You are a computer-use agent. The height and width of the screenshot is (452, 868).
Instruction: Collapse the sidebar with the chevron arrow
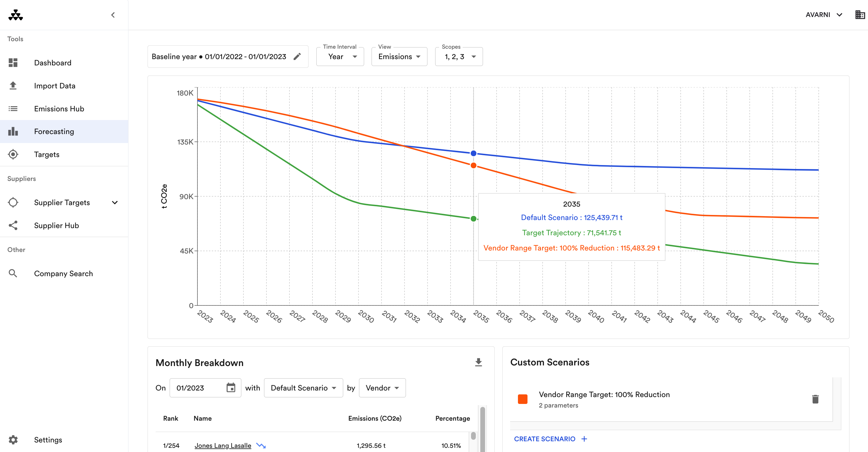coord(113,15)
